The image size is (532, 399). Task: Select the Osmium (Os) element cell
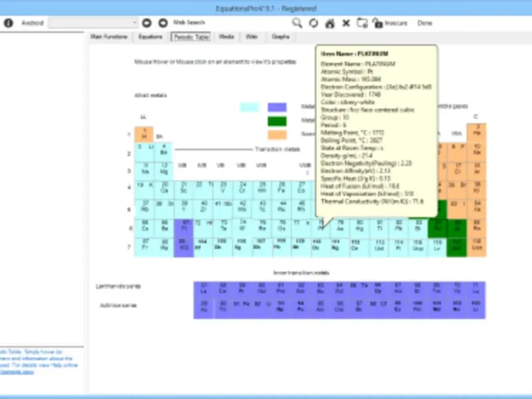pos(281,228)
